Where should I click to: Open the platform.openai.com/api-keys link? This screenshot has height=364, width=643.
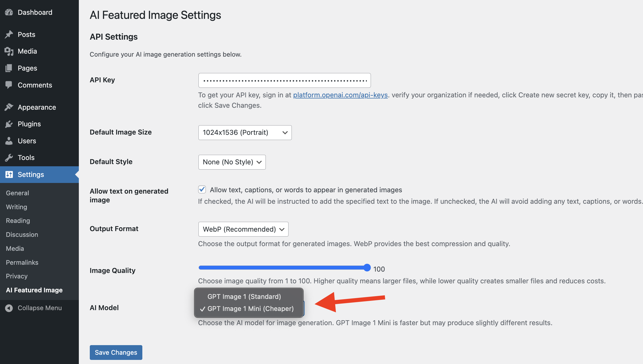tap(340, 95)
